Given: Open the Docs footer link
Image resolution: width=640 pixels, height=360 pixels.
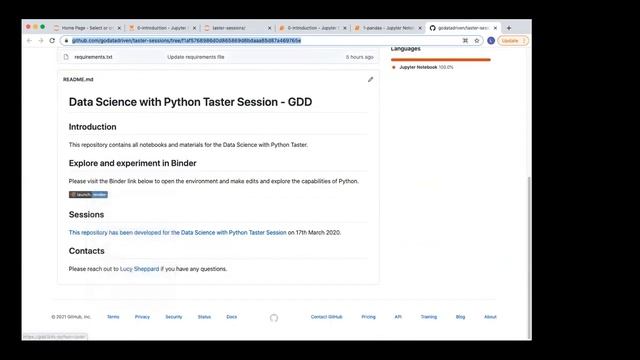Looking at the screenshot, I should coord(232,317).
